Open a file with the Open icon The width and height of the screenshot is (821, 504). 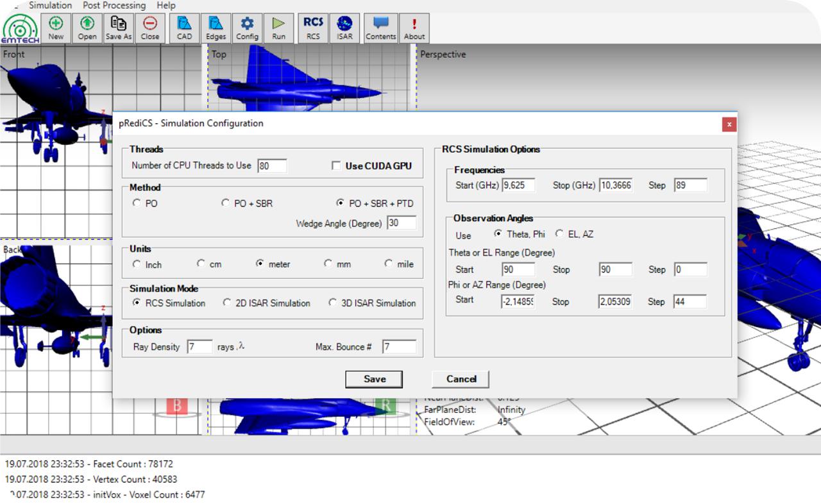point(87,29)
